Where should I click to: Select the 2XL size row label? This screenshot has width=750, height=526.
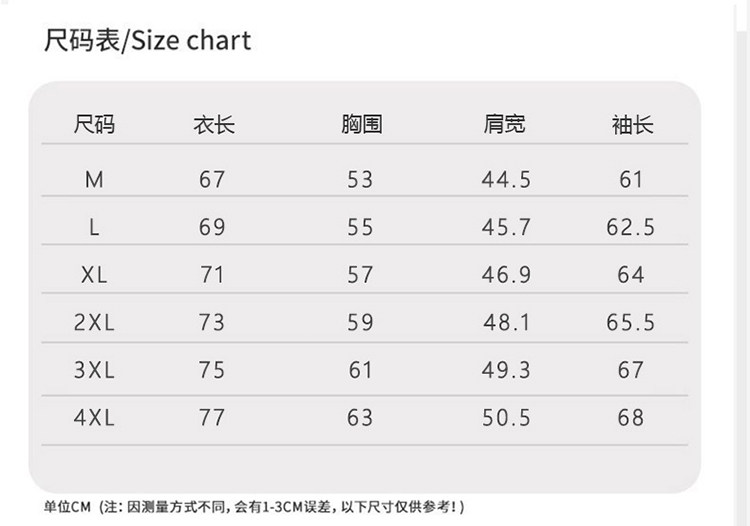tap(94, 322)
